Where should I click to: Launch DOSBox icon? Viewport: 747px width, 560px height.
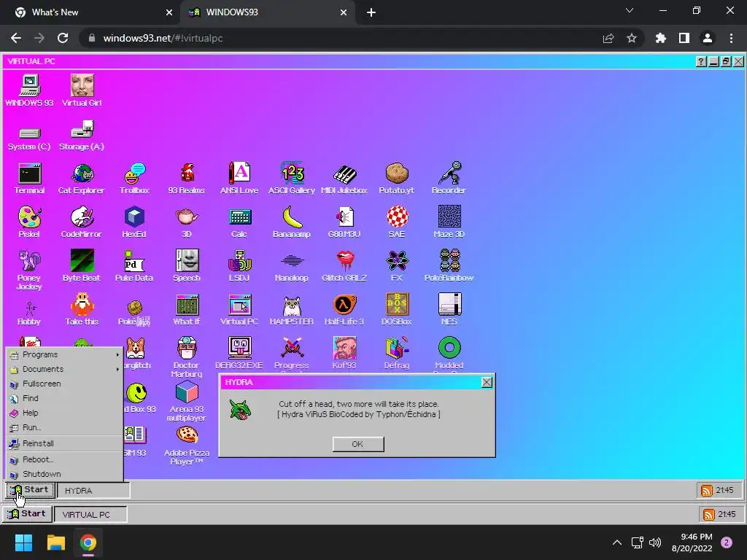coord(396,309)
